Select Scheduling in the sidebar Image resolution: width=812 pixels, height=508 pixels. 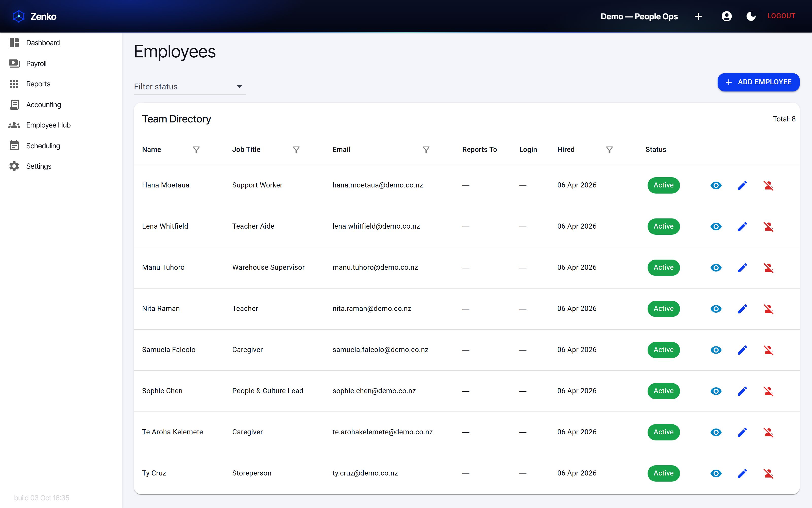pyautogui.click(x=61, y=146)
